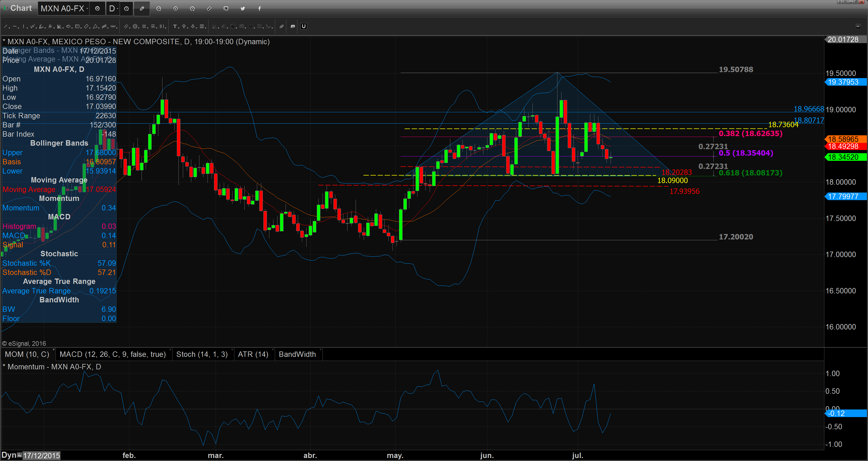This screenshot has height=461, width=868.
Task: Select the vertical line tool
Action: (x=24, y=26)
